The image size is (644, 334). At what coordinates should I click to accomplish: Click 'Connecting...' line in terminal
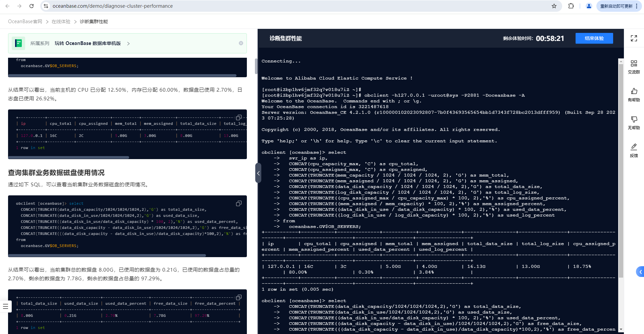pos(281,61)
